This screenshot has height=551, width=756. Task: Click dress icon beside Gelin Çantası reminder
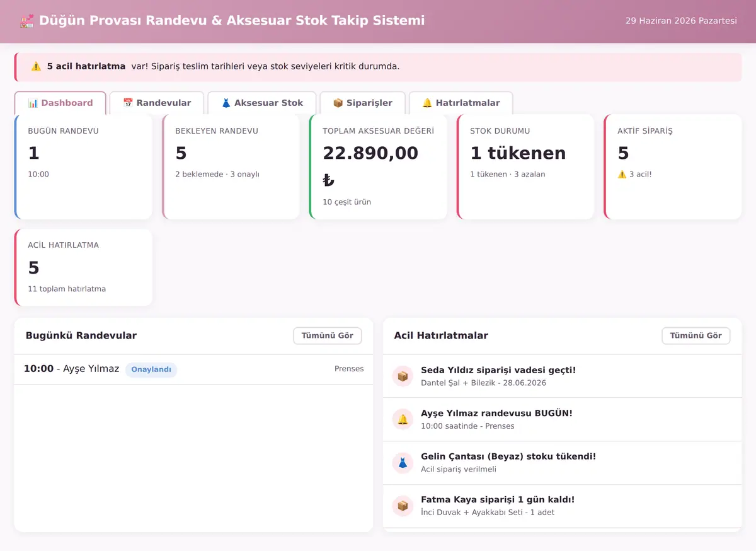[403, 463]
